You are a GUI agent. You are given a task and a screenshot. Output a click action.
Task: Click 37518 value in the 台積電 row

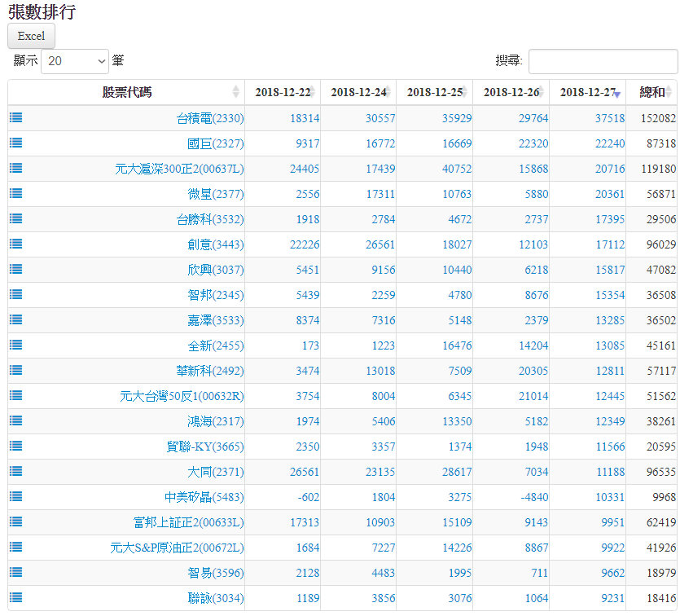609,118
